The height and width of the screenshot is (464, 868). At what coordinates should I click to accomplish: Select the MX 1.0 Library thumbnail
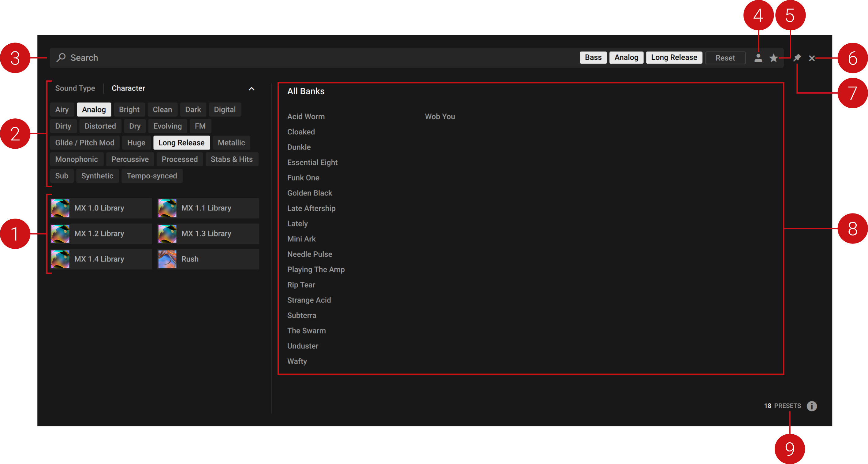(x=60, y=208)
